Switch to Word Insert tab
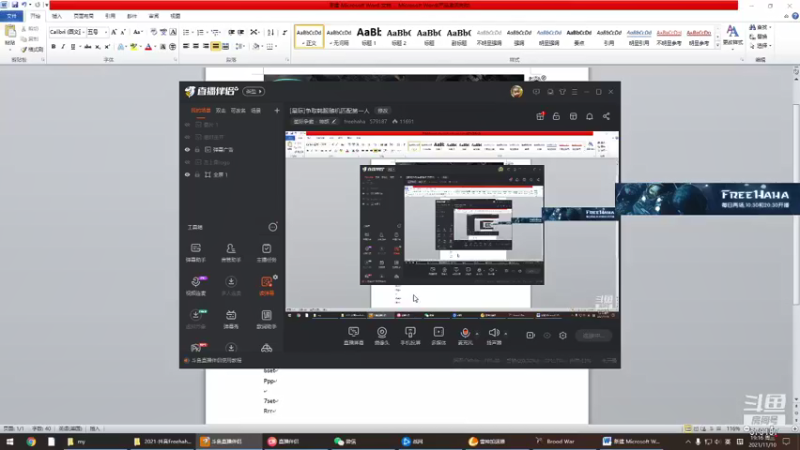Image resolution: width=800 pixels, height=450 pixels. pos(57,16)
